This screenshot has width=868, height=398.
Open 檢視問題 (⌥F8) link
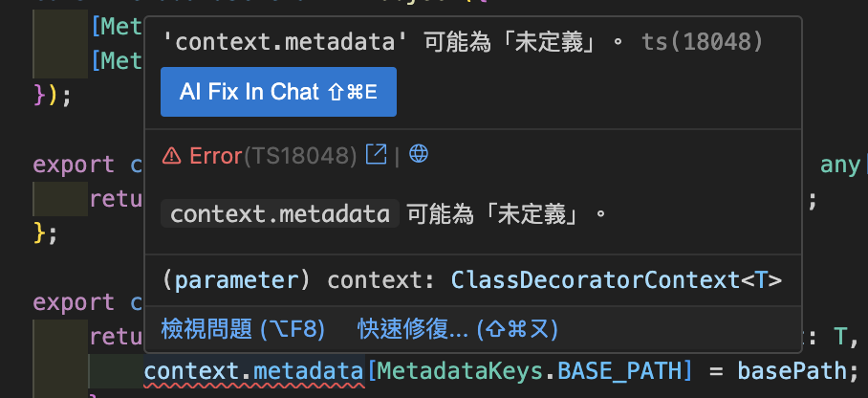(243, 330)
